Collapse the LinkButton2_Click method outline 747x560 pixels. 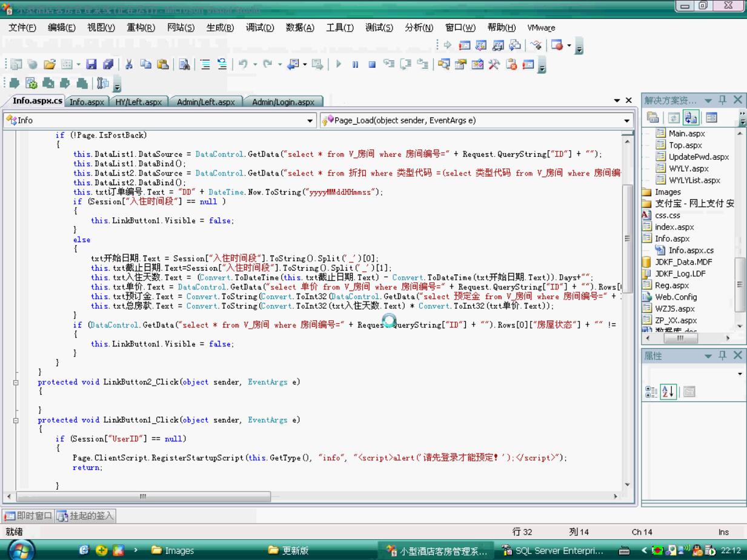16,383
